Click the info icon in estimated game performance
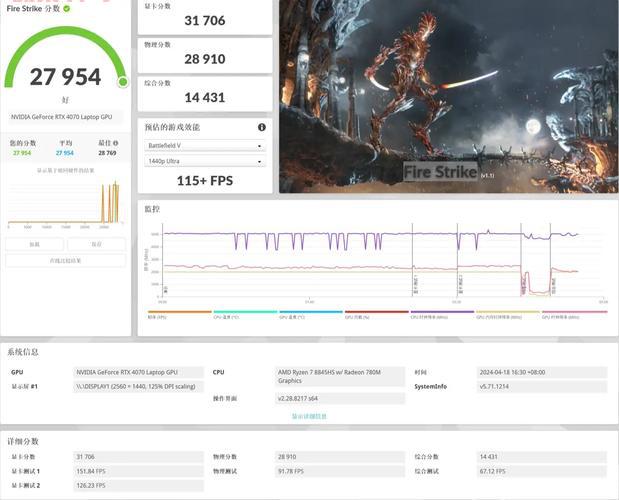619x500 pixels. (262, 127)
